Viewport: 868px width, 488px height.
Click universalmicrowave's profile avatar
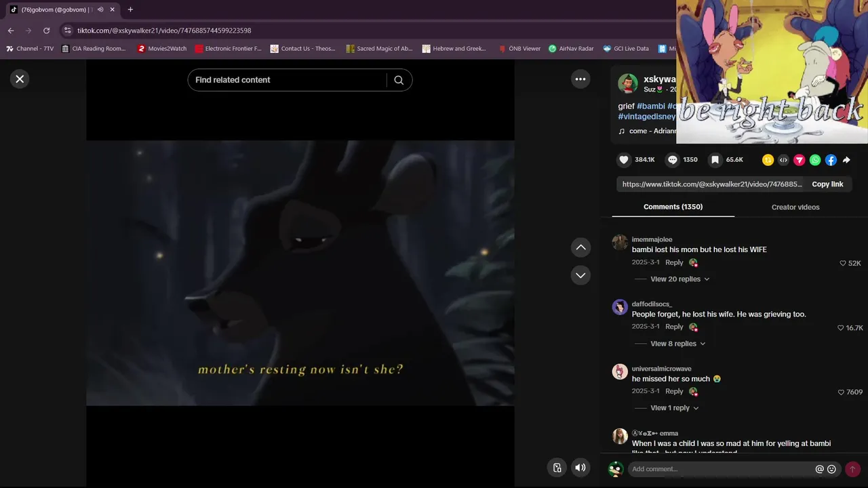[620, 371]
